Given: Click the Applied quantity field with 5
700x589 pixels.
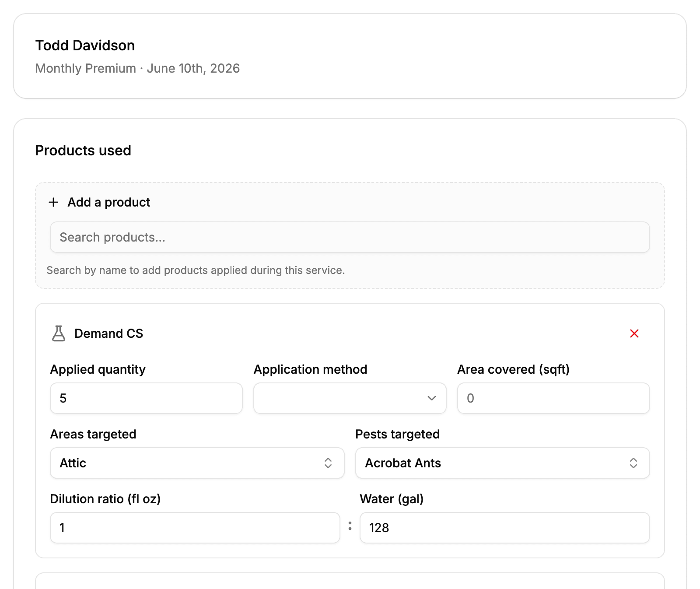Looking at the screenshot, I should 147,398.
